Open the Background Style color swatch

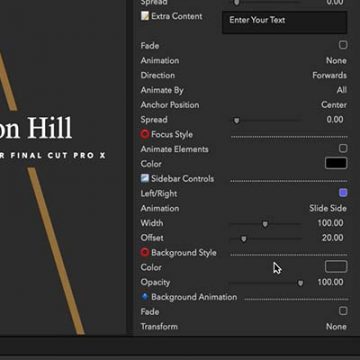click(x=336, y=267)
